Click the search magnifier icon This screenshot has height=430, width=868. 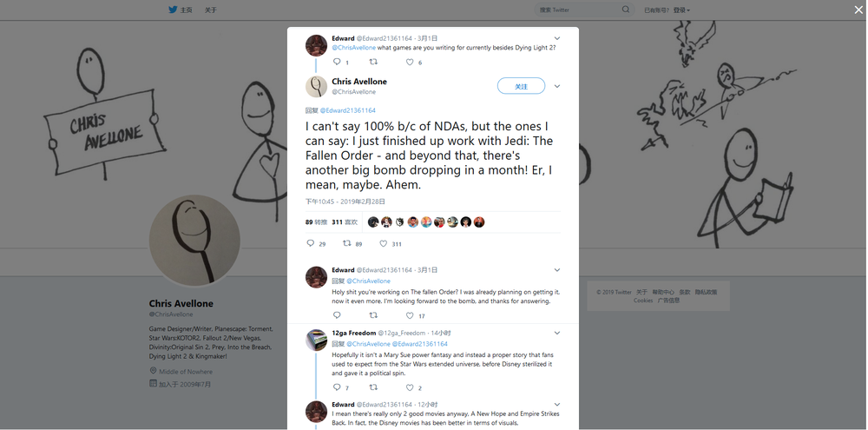point(626,10)
